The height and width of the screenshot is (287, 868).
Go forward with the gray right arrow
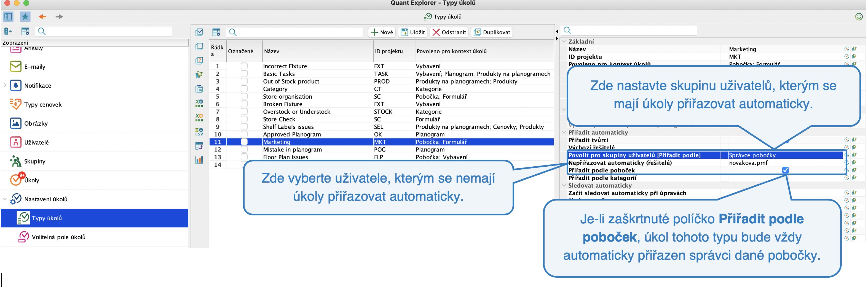click(59, 17)
